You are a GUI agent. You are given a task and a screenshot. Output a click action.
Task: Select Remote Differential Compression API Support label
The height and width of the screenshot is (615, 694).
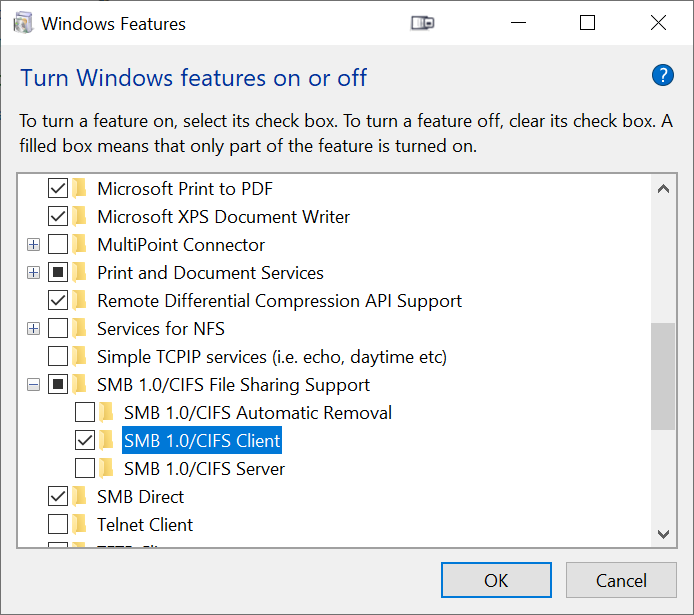(x=279, y=301)
